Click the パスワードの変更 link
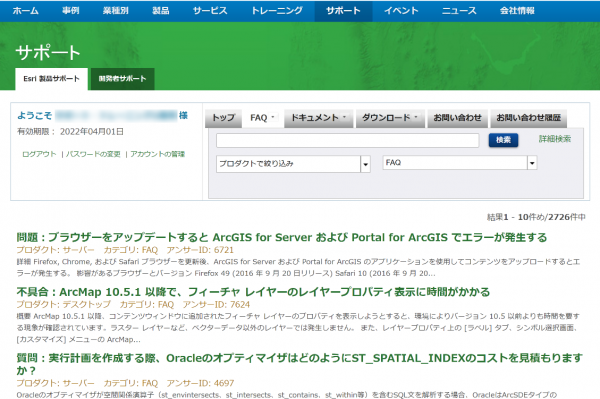This screenshot has height=399, width=600. [x=93, y=154]
